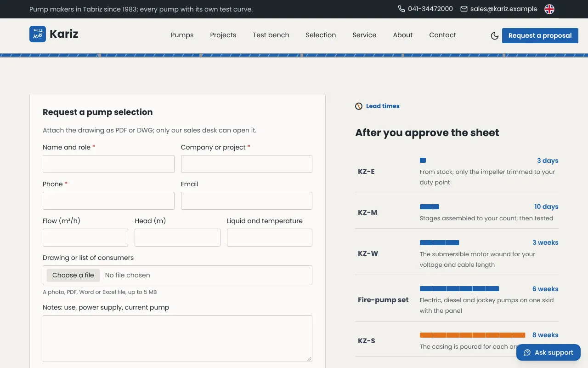Image resolution: width=588 pixels, height=368 pixels.
Task: Click the "3 weeks" value
Action: point(545,242)
